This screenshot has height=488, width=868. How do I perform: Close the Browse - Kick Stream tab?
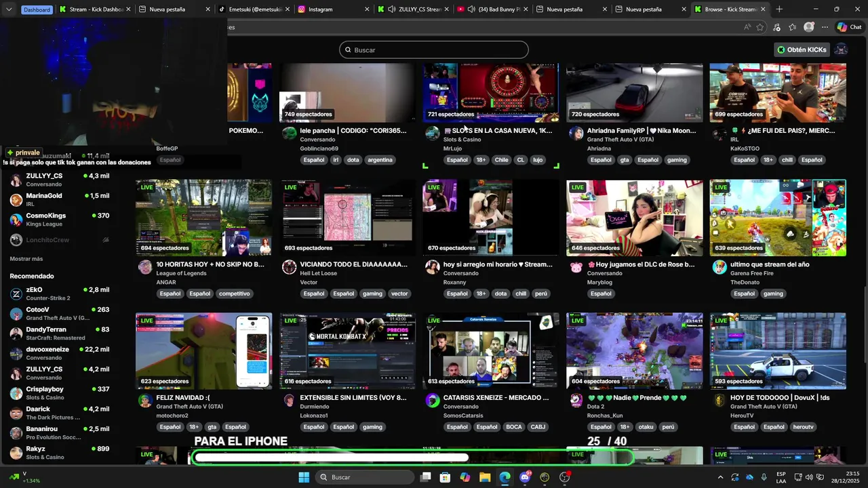click(764, 9)
